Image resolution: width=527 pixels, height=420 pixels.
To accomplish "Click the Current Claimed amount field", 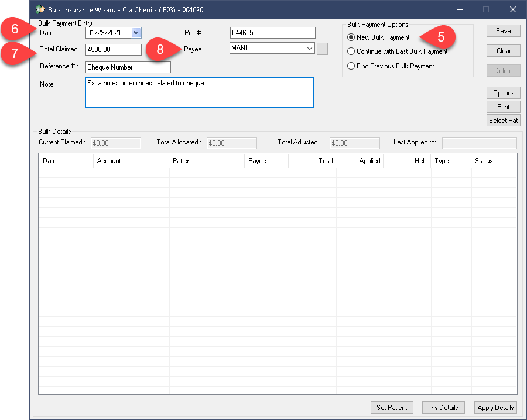I will point(115,143).
